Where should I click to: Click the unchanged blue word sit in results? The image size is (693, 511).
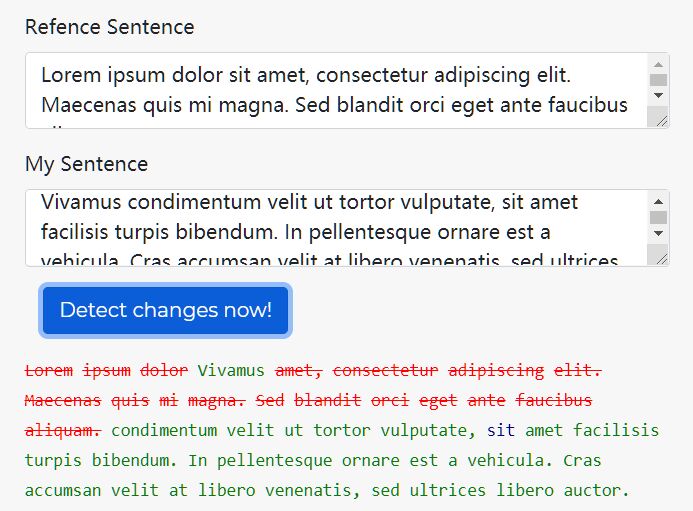pyautogui.click(x=501, y=431)
